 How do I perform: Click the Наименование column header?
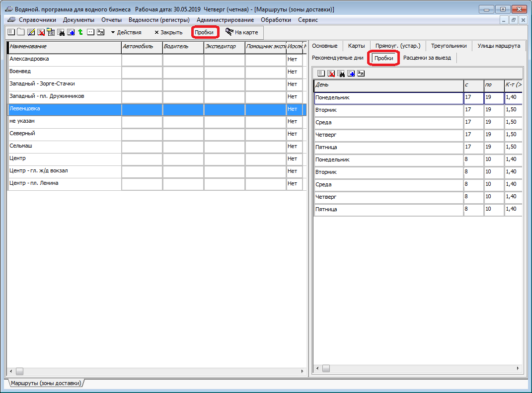point(65,47)
